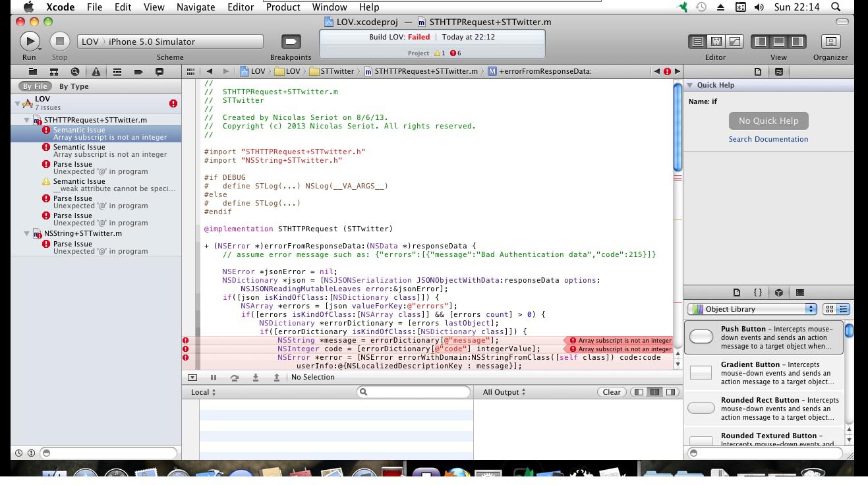Open the LOV iPhone 5.0 Simulator scheme selector

[170, 42]
